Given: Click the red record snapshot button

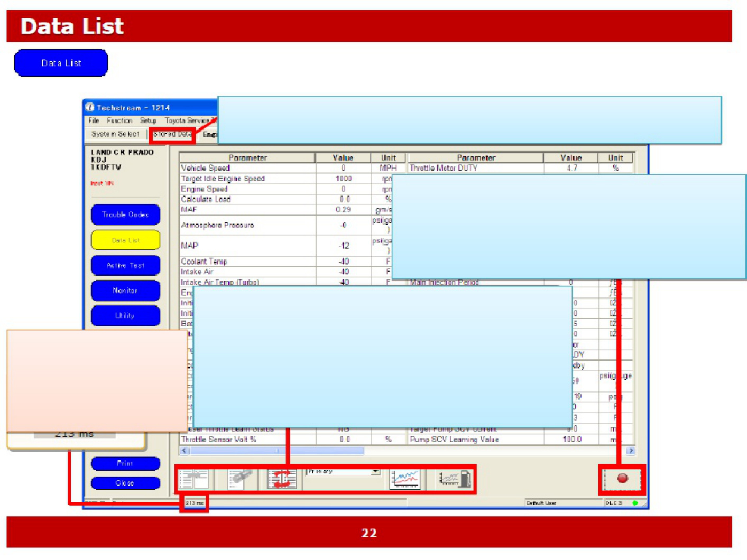Looking at the screenshot, I should [x=622, y=479].
